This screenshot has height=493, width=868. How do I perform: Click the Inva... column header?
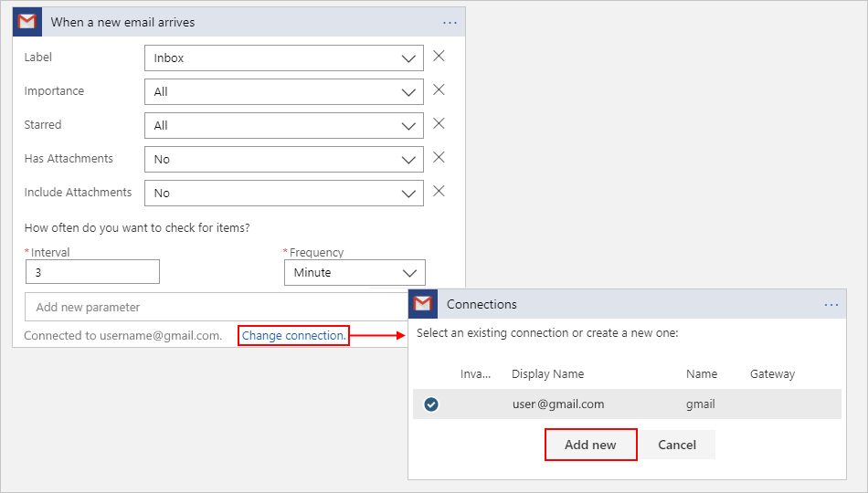(x=475, y=374)
